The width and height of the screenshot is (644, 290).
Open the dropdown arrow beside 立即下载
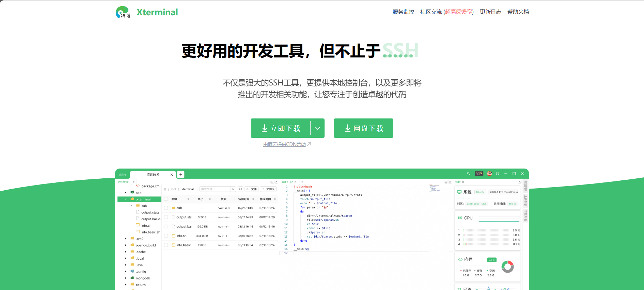tap(317, 128)
